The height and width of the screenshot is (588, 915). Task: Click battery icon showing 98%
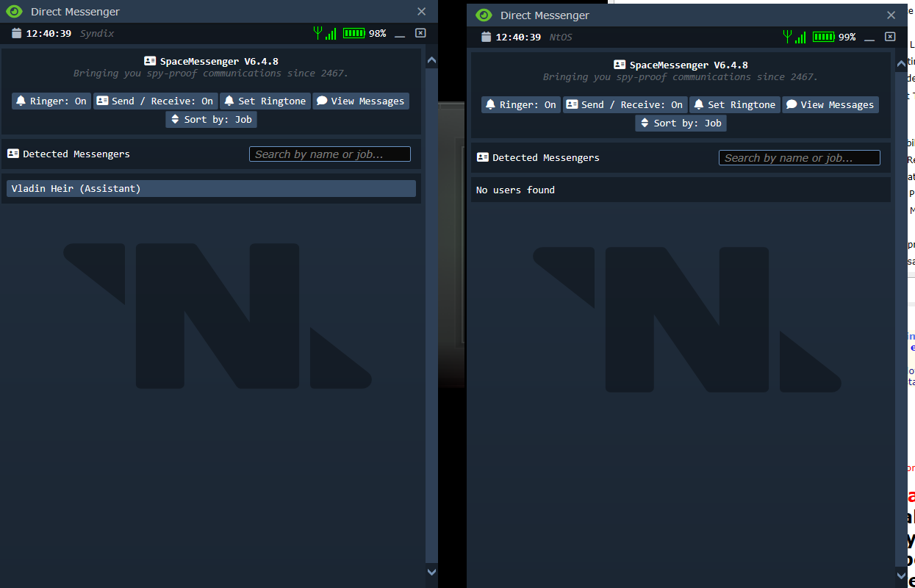click(354, 33)
